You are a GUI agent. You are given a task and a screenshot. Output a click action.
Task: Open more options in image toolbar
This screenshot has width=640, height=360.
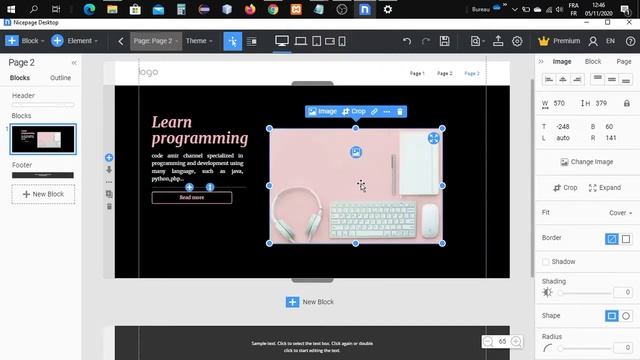[x=387, y=111]
